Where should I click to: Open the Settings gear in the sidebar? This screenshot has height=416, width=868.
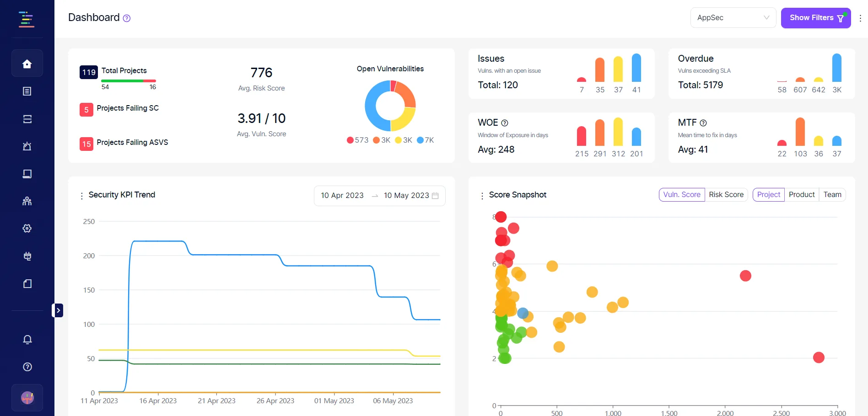[x=27, y=228]
